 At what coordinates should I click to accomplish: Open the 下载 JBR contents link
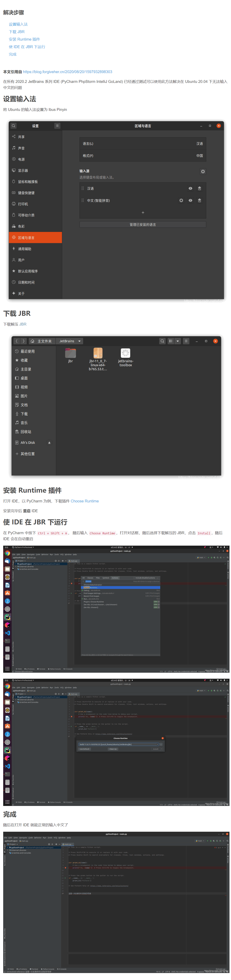tap(17, 32)
